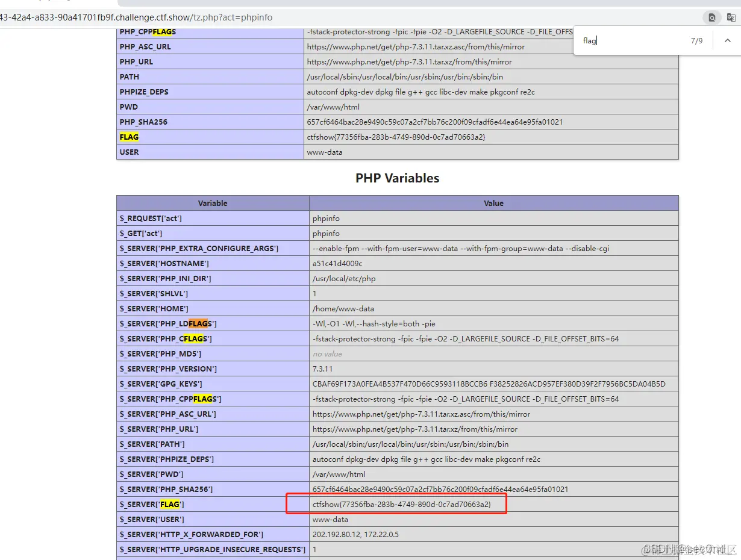Click the 'no value' cell for PHP_MD5
741x560 pixels.
(x=327, y=353)
